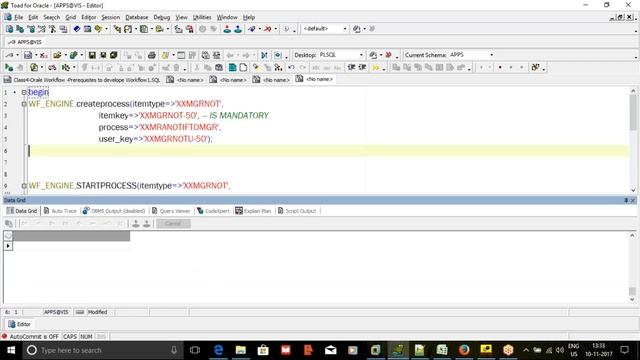Open the Desktop PLSQL dropdown
This screenshot has width=640, height=360.
tap(361, 55)
